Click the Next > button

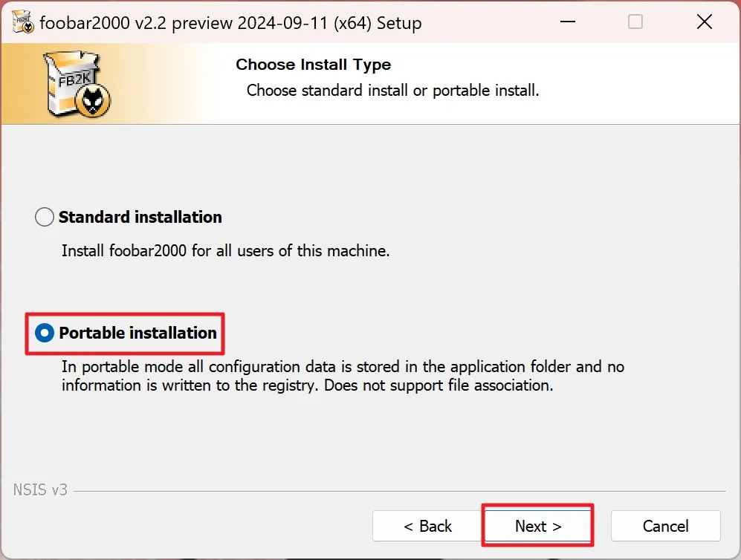click(538, 526)
